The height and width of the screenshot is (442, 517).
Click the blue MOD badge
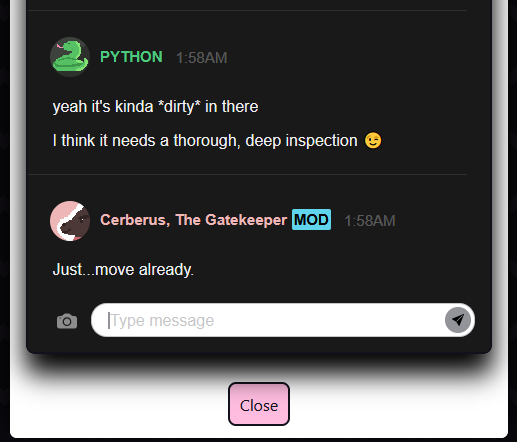(x=311, y=220)
